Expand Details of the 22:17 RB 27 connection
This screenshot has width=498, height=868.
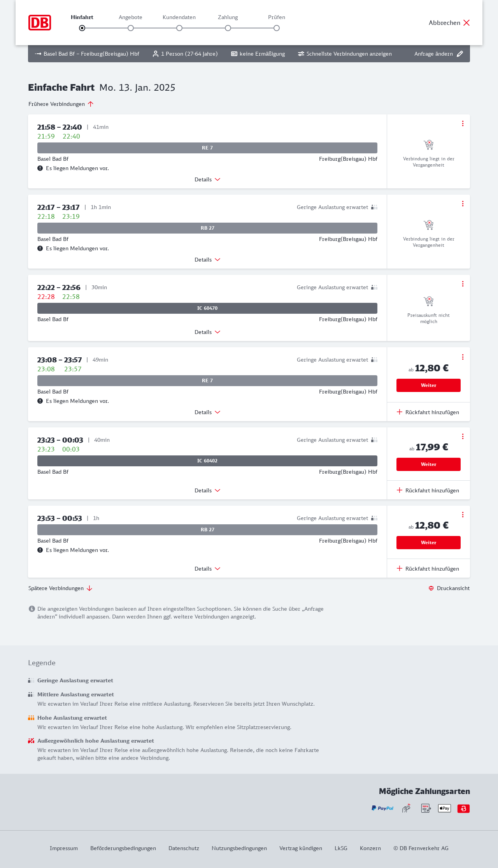[207, 260]
